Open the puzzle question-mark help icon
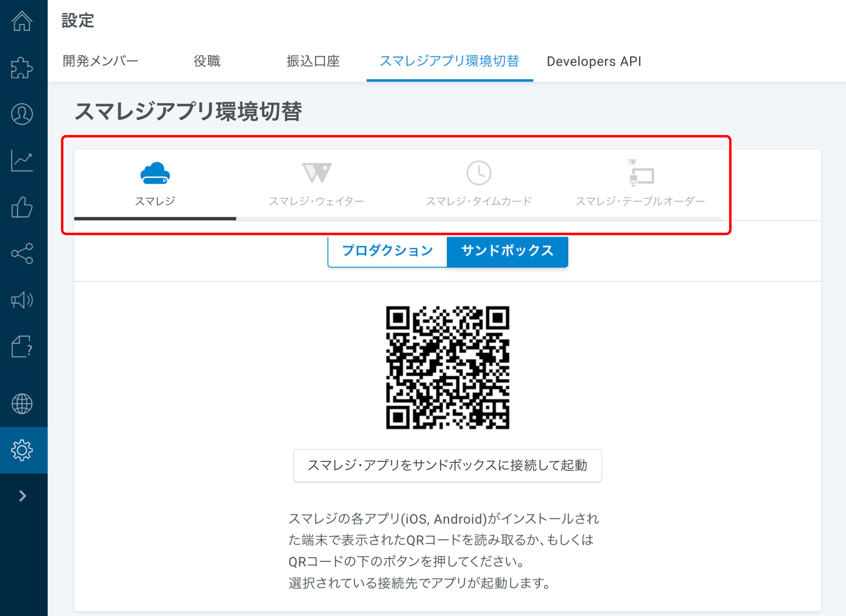Image resolution: width=846 pixels, height=616 pixels. click(x=22, y=346)
